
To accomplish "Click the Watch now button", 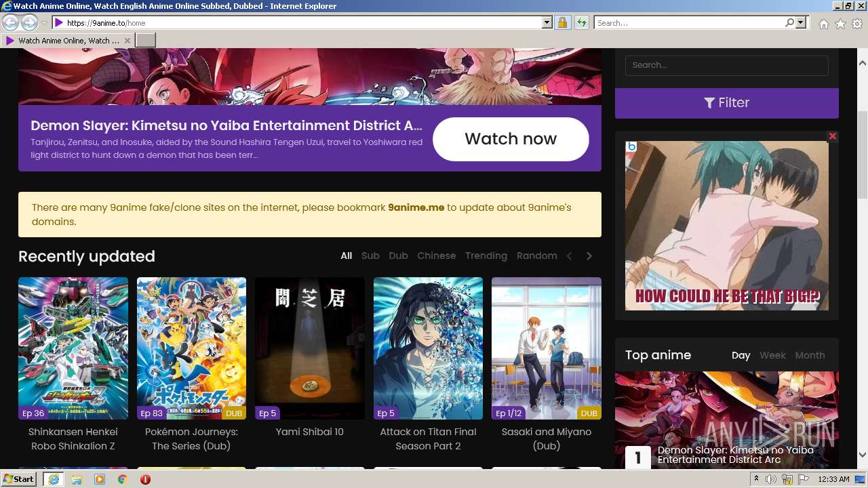I will (x=511, y=139).
